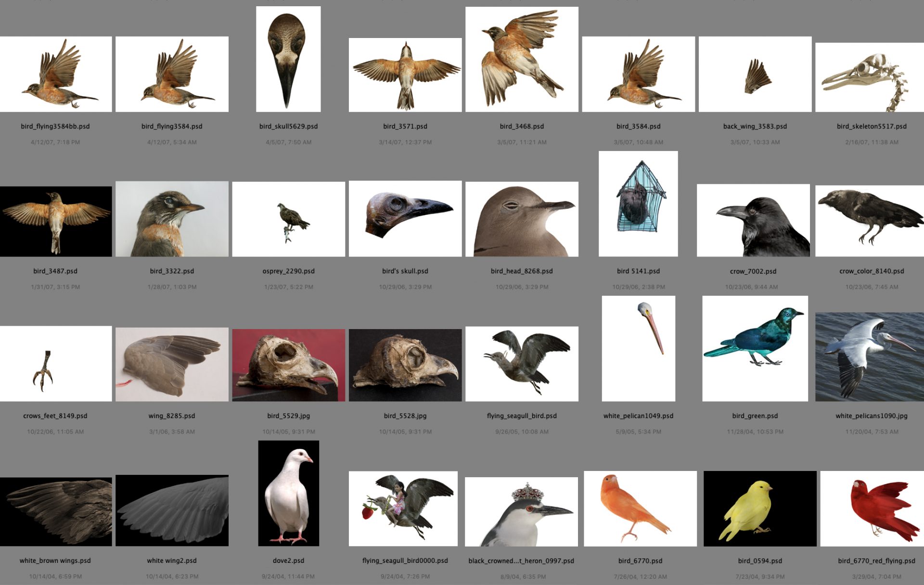Click the dove2.psd white dove thumbnail
This screenshot has width=924, height=585.
pos(288,493)
